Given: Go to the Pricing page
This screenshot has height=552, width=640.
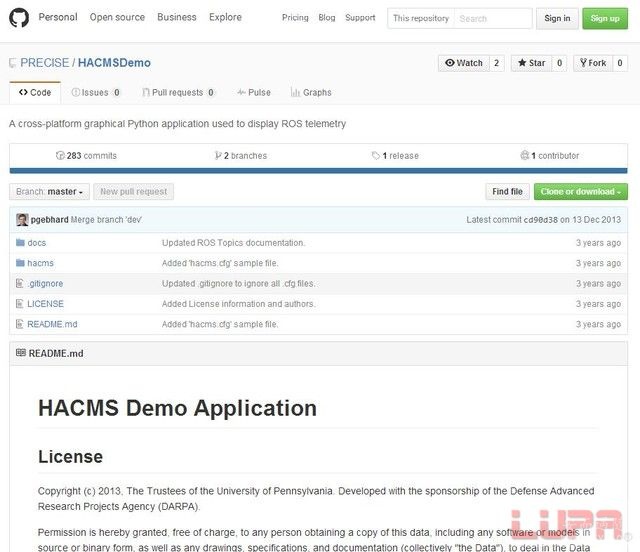Looking at the screenshot, I should point(295,18).
